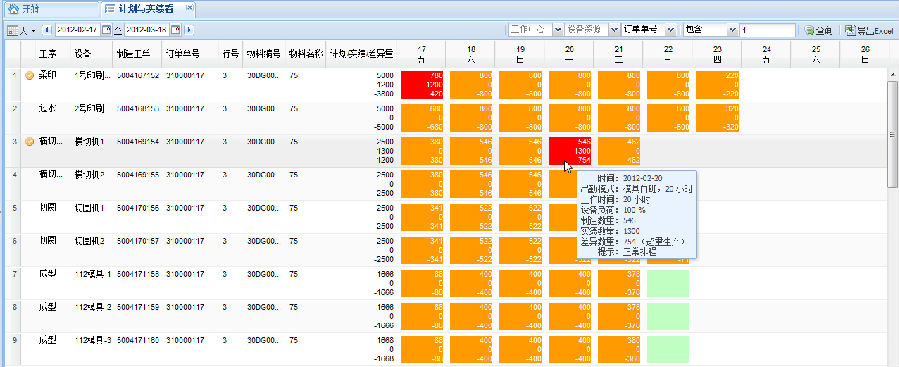Edit the start date field 2012-02-17
Screen dimensions: 899x367
point(77,30)
